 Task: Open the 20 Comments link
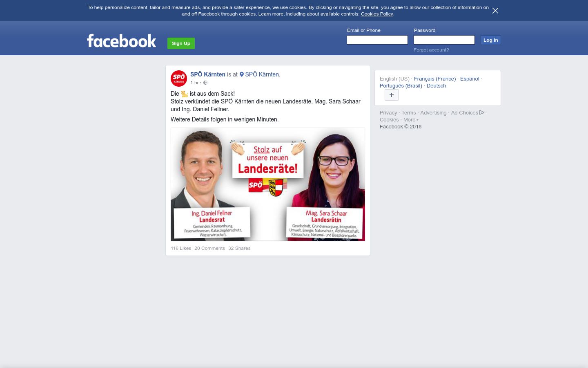coord(209,248)
